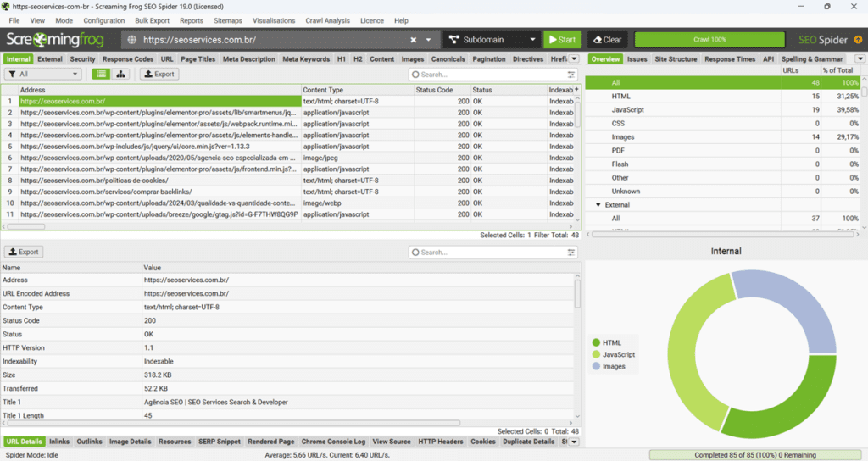Switch to tree view icon

tap(120, 75)
